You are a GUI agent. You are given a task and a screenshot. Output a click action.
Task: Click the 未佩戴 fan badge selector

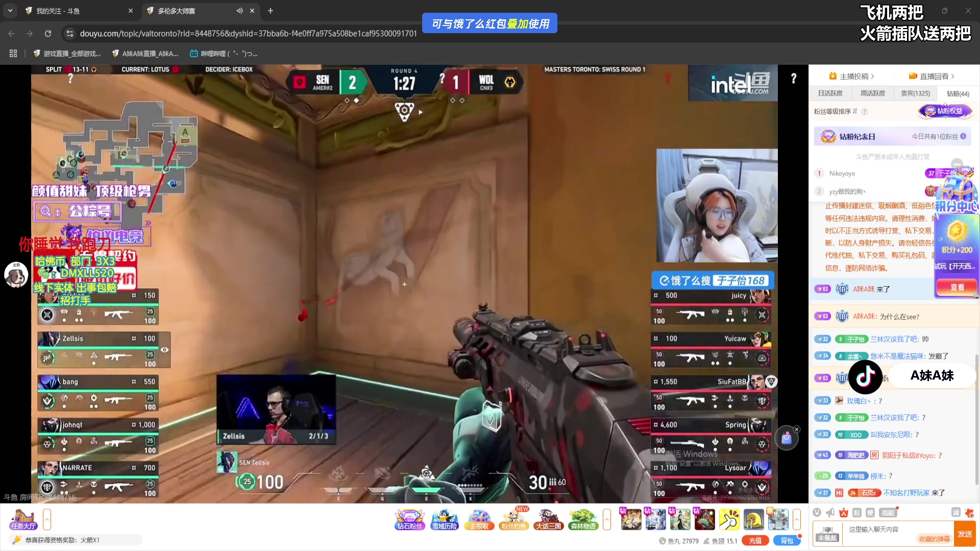(x=827, y=534)
